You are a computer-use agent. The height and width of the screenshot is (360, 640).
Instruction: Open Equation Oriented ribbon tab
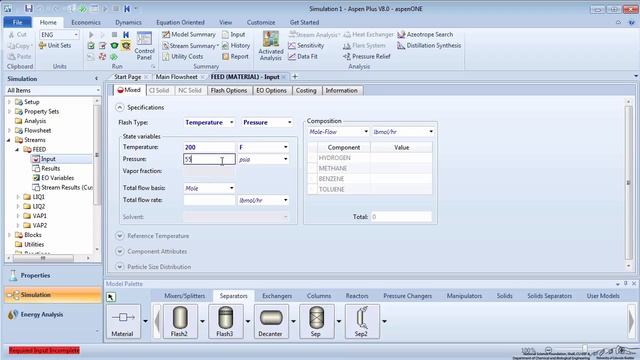[x=180, y=22]
